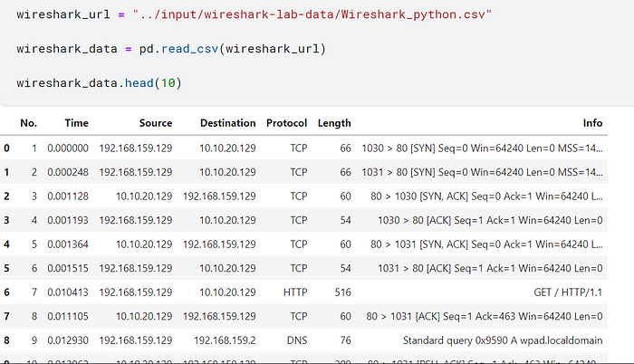This screenshot has height=364, width=634.
Task: Click the Standard query wpad.localdomain info cell
Action: pos(503,340)
